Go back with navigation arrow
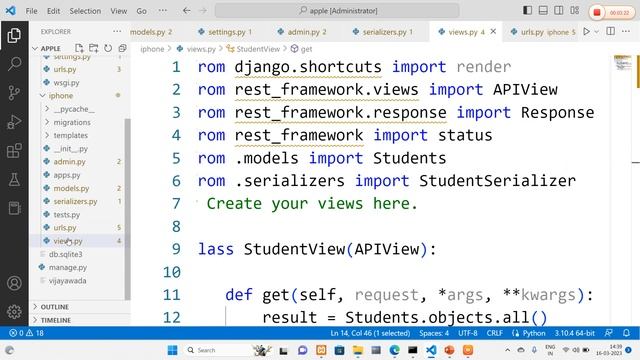 pos(187,11)
